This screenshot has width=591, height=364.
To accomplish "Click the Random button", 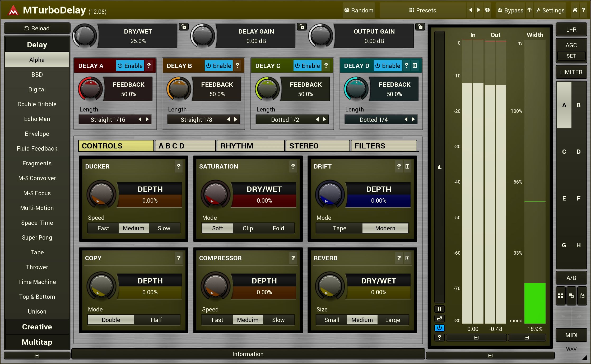I will [359, 10].
